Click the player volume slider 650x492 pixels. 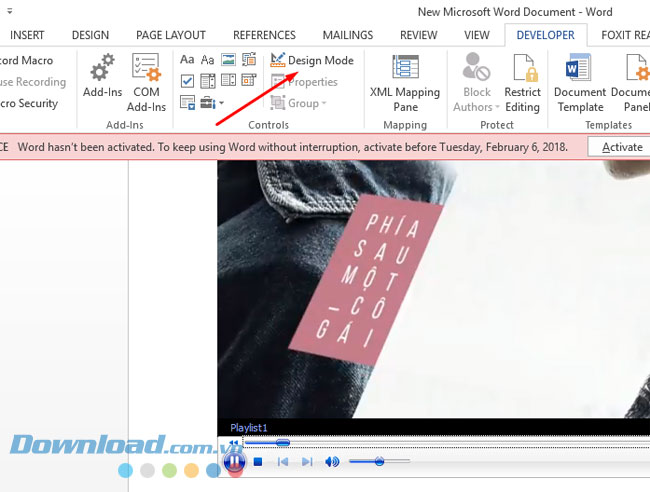(x=379, y=461)
